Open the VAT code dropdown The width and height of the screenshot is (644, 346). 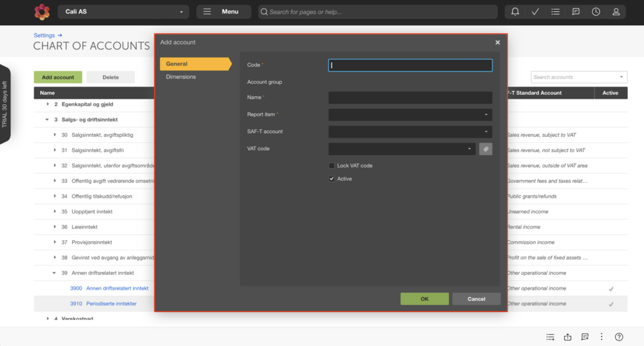pos(402,149)
